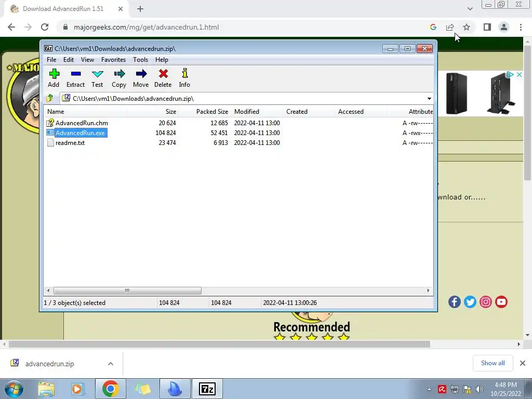This screenshot has width=532, height=399.
Task: Toggle the Chrome side panel icon
Action: click(487, 27)
